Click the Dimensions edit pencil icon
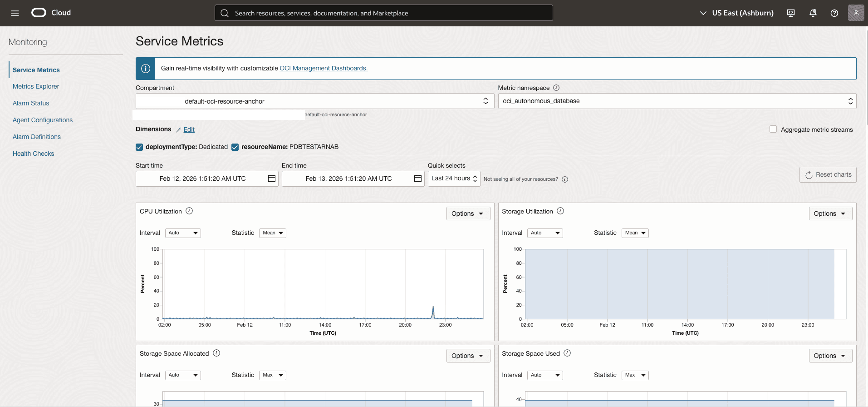The width and height of the screenshot is (868, 407). click(179, 130)
